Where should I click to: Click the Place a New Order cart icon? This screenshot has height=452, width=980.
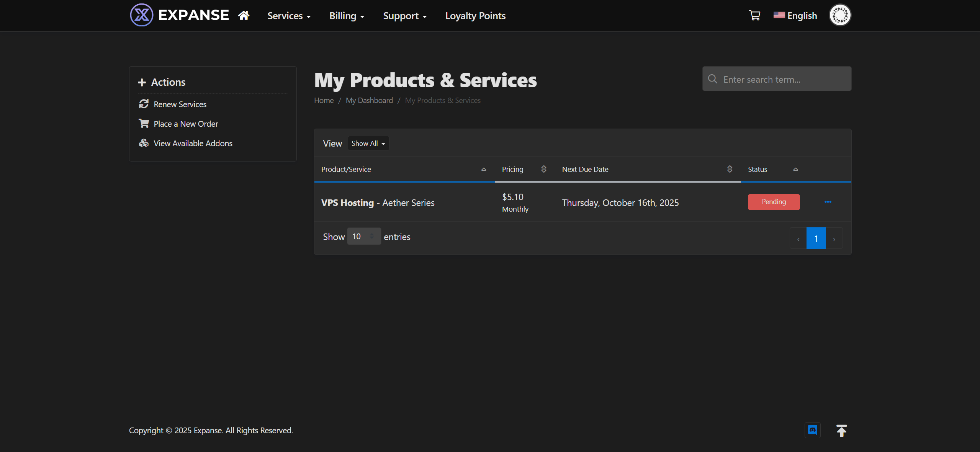click(144, 124)
